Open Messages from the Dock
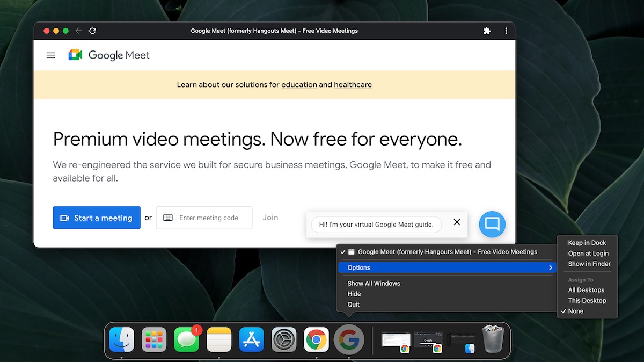The image size is (644, 362). [x=186, y=340]
